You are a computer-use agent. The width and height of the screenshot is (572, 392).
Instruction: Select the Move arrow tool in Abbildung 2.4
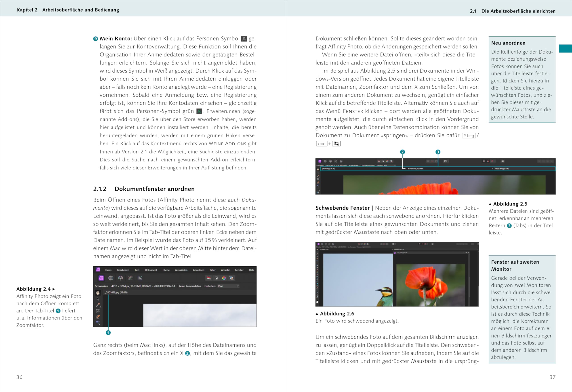[98, 298]
